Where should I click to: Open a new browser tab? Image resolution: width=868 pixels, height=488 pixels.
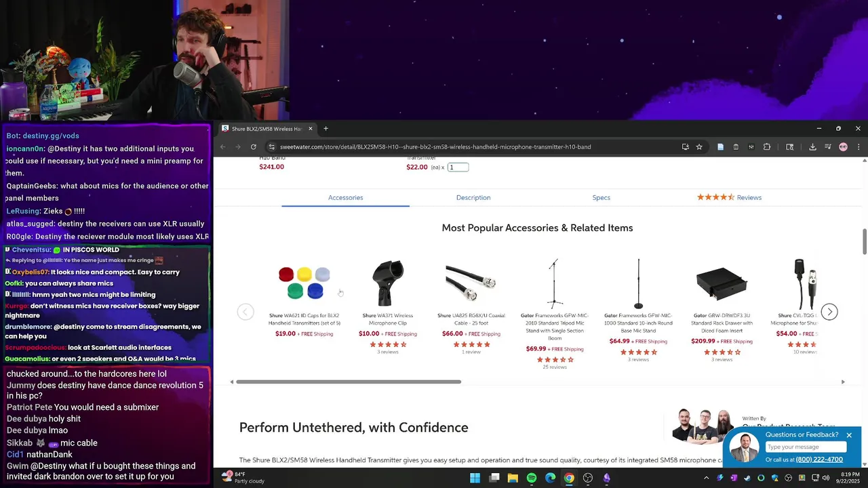tap(325, 129)
